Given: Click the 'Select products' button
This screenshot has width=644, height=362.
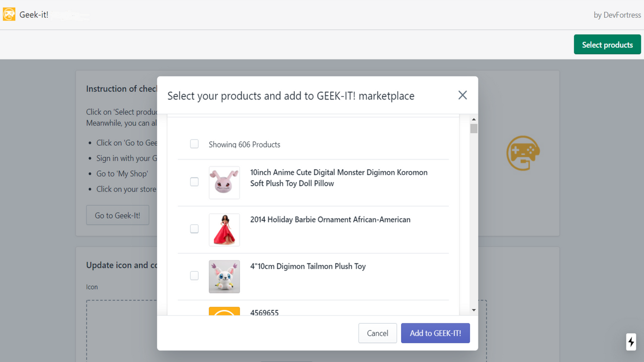Looking at the screenshot, I should (x=607, y=45).
